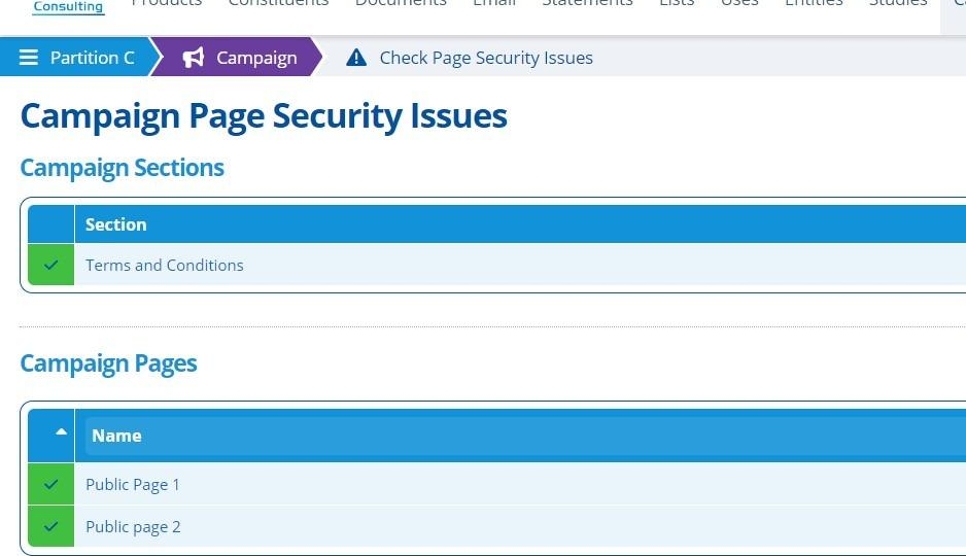
Task: Toggle the sort arrow in the Campaign Pages header
Action: pos(61,433)
